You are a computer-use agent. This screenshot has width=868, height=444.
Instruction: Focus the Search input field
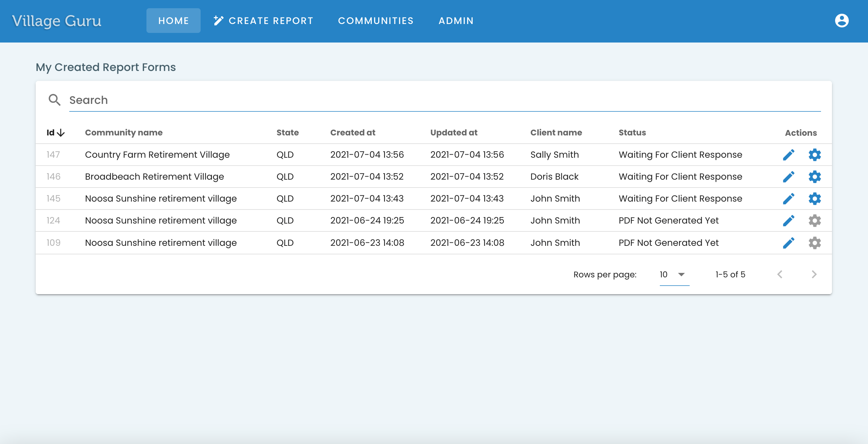(x=444, y=100)
